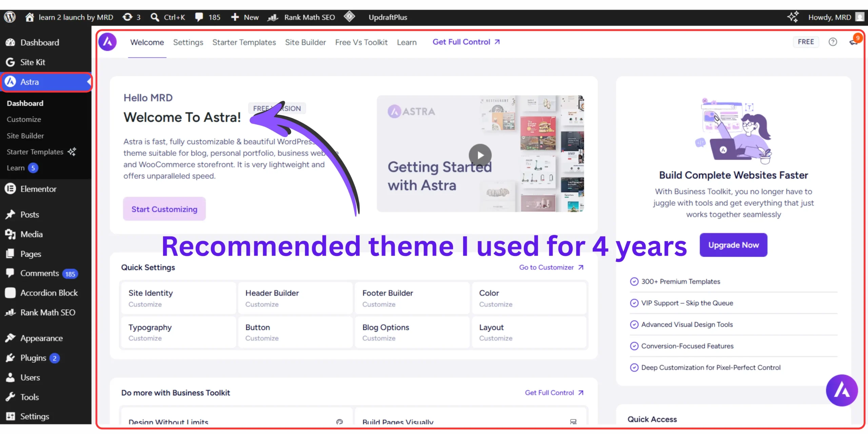This screenshot has width=868, height=434.
Task: Open the Ctrl+K search icon
Action: tap(155, 17)
